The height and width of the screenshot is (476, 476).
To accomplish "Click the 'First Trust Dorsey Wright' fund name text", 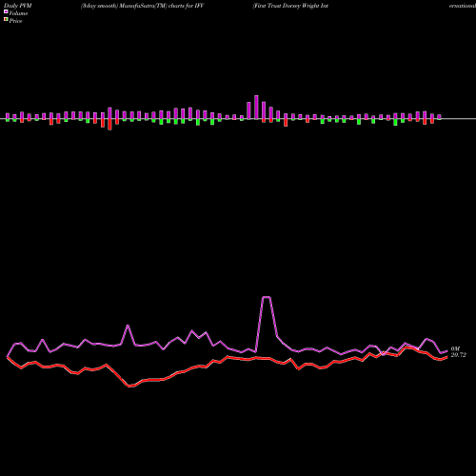I will tap(285, 6).
